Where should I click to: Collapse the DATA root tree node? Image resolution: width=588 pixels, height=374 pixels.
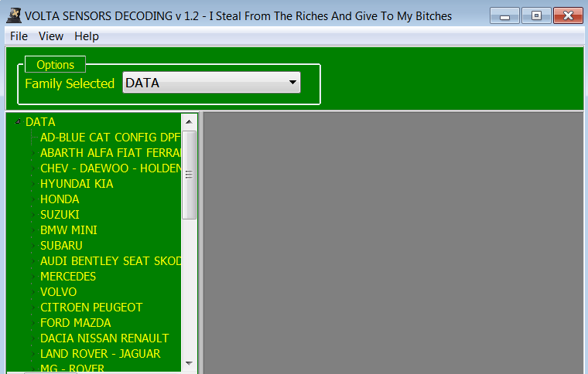click(x=17, y=121)
